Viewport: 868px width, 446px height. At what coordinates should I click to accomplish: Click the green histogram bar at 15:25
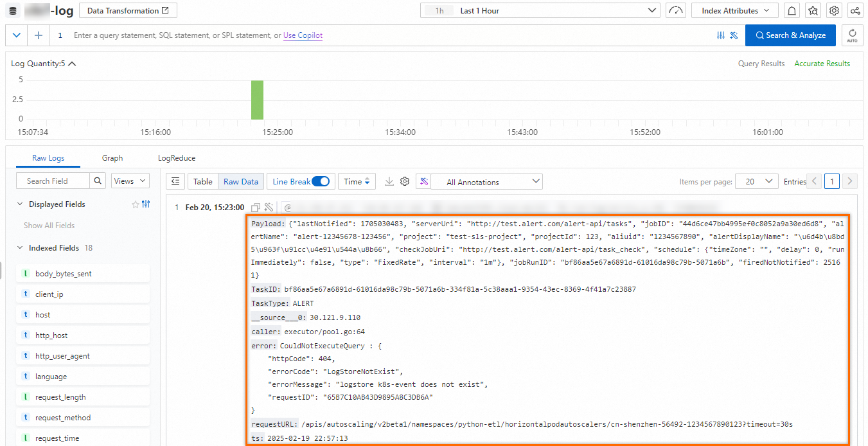[x=257, y=100]
